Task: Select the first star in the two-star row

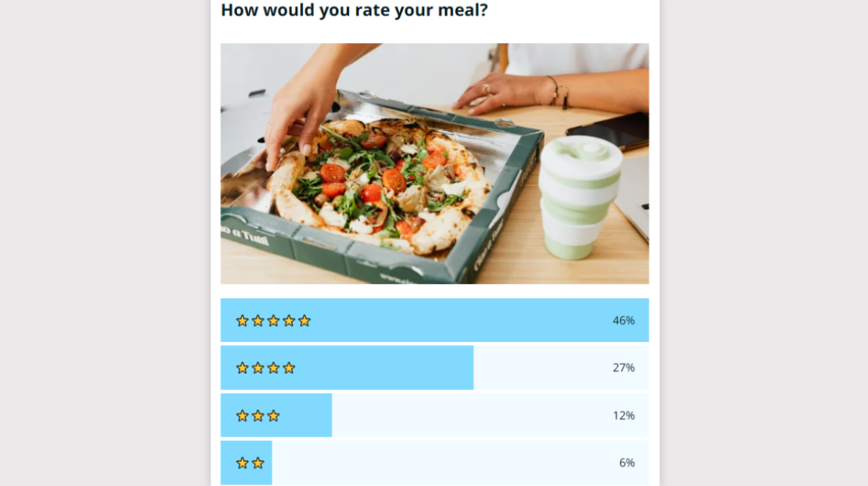Action: point(241,462)
